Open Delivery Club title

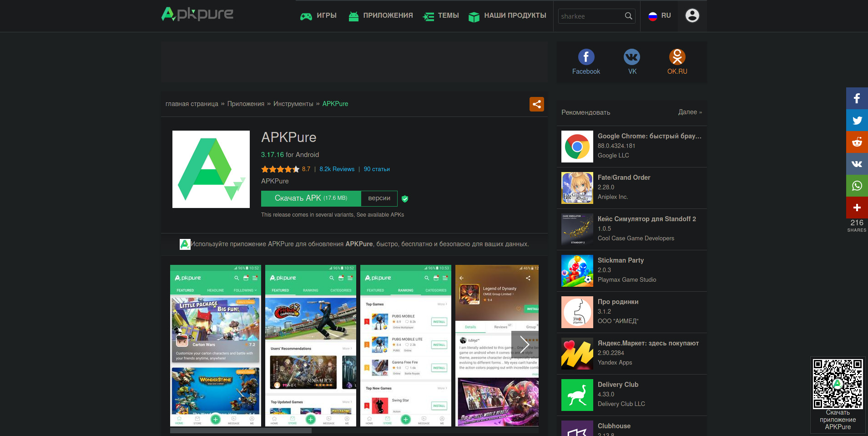618,385
